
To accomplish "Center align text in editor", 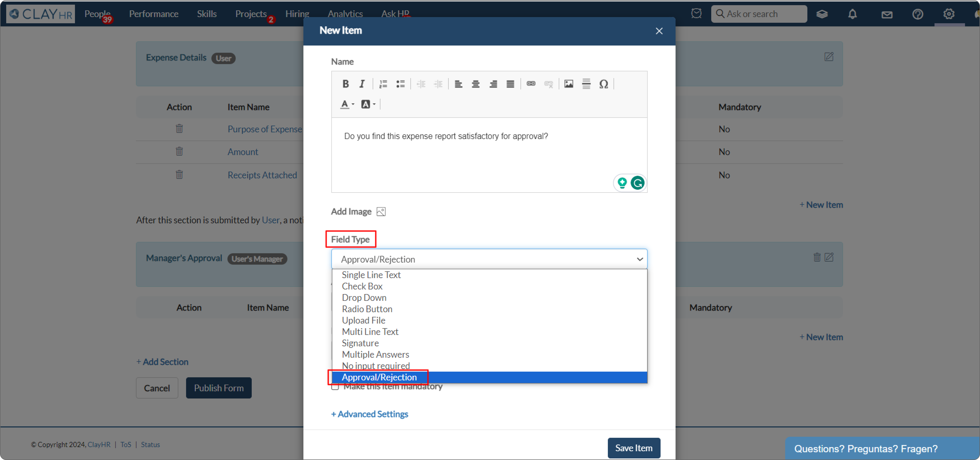I will (x=476, y=84).
